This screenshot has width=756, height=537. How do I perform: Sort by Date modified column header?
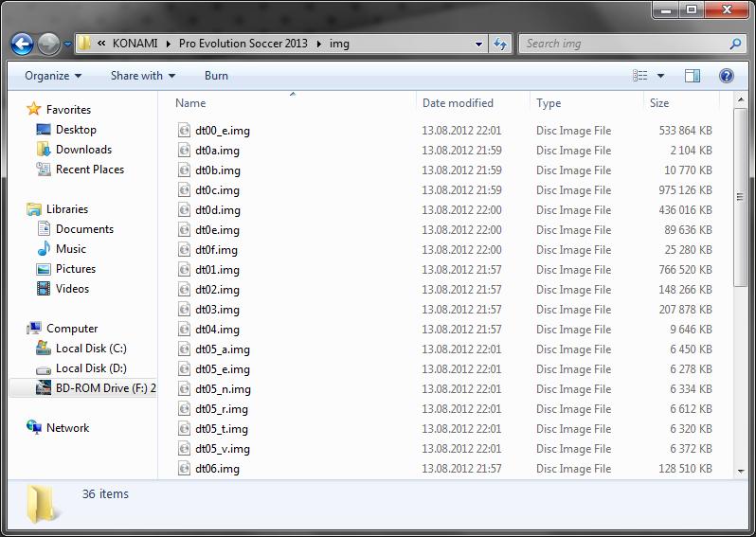[x=458, y=103]
